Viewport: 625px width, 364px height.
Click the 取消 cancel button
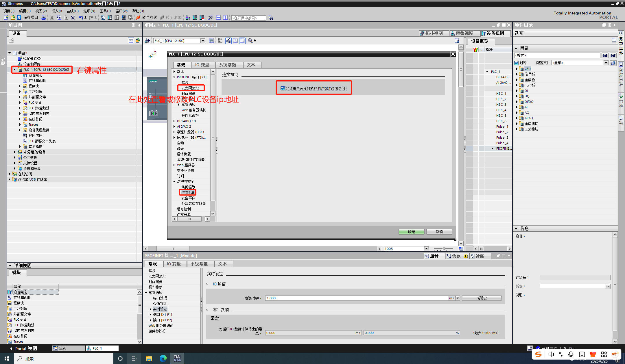439,232
